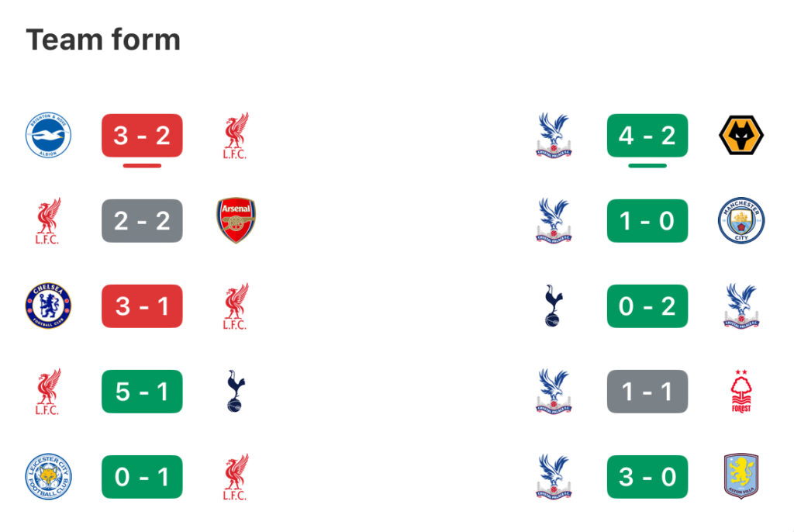
Task: Select the Manchester City crest
Action: [x=740, y=220]
